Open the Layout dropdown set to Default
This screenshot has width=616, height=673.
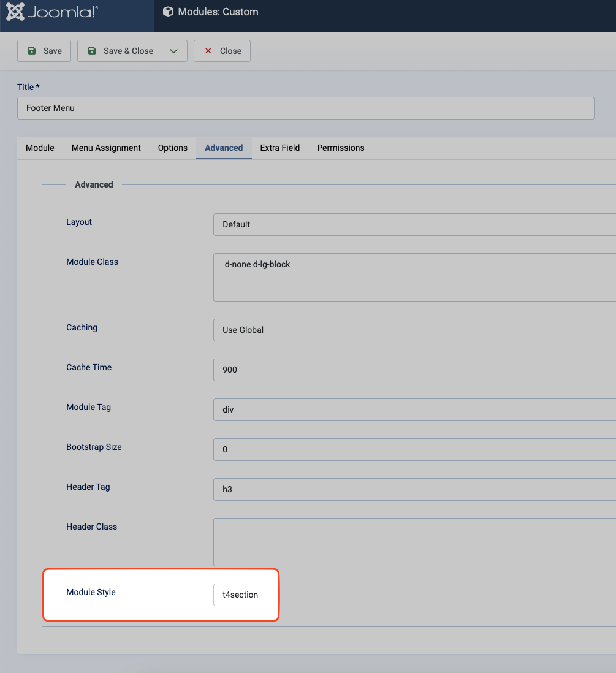[414, 224]
